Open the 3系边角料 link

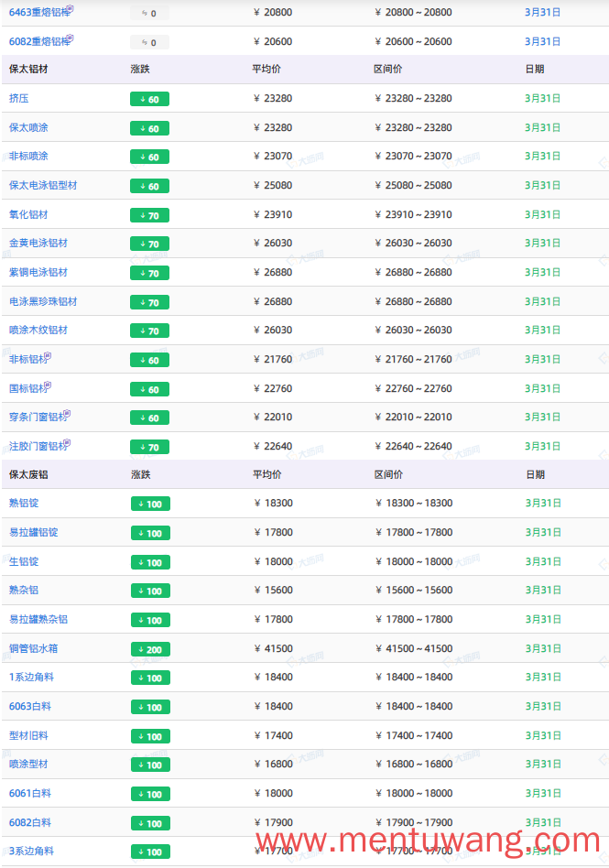(31, 851)
